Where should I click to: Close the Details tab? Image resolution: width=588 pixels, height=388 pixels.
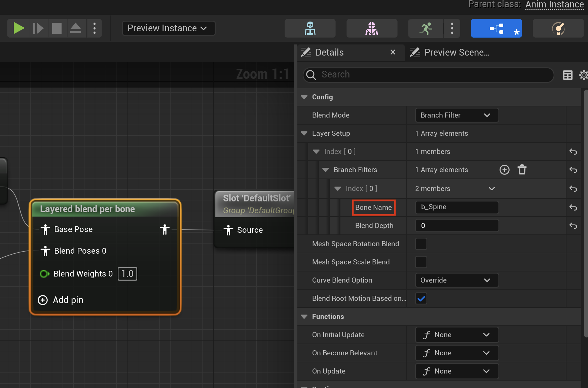coord(393,52)
